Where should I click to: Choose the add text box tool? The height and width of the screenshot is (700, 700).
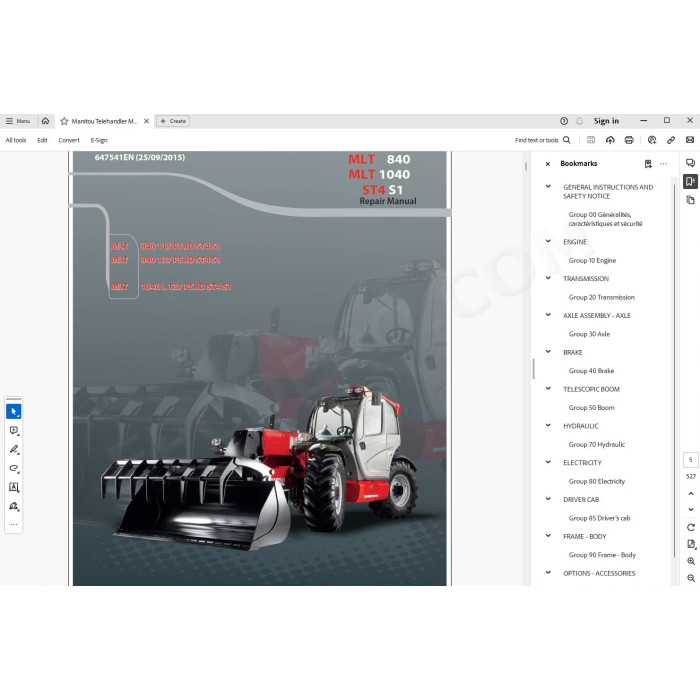(x=14, y=488)
